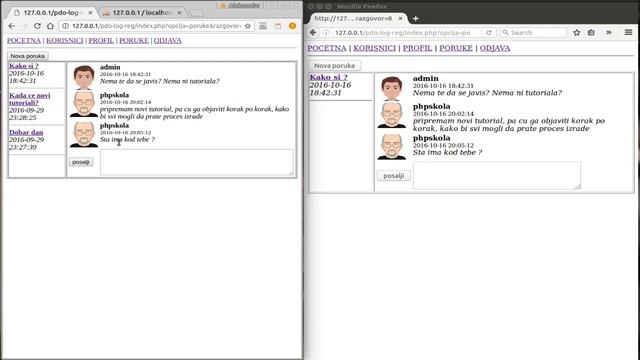
Task: Bookmark this page with Chrome's star icon
Action: (248, 26)
